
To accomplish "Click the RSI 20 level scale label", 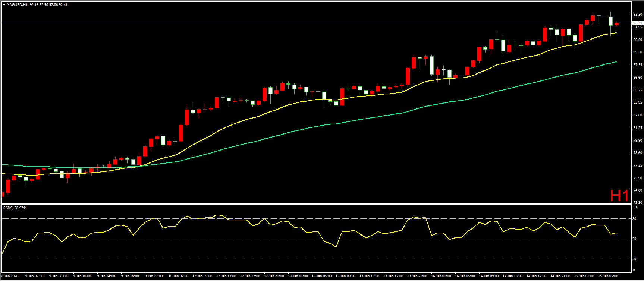I will click(x=634, y=259).
